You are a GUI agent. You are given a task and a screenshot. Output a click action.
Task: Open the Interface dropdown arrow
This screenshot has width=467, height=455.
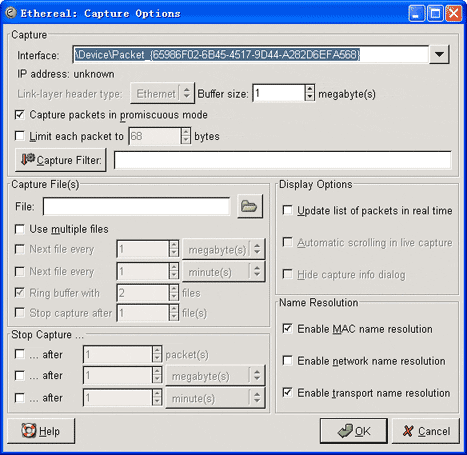click(x=439, y=54)
